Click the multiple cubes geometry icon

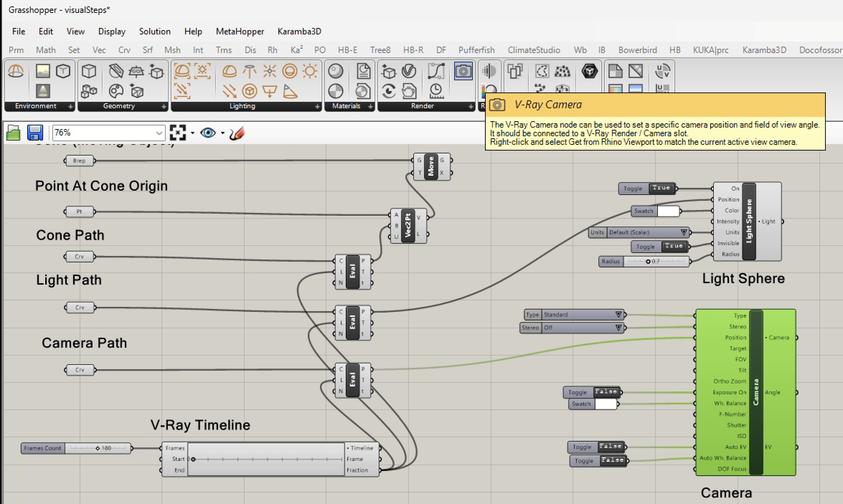pos(89,91)
